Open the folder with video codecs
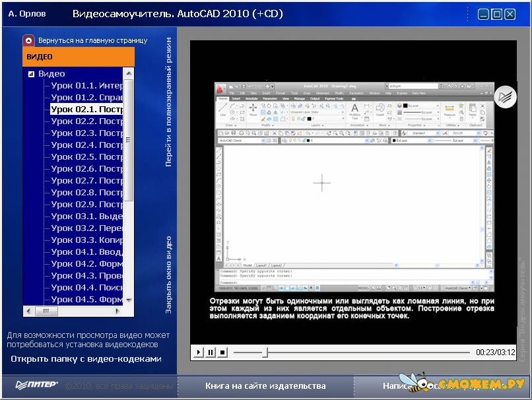Image resolution: width=532 pixels, height=400 pixels. [x=86, y=359]
